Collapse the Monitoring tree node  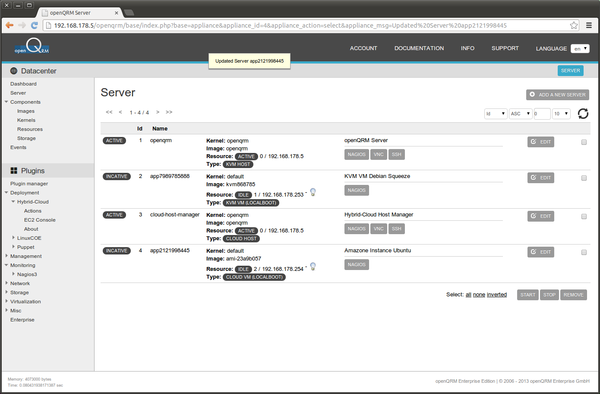pos(7,265)
